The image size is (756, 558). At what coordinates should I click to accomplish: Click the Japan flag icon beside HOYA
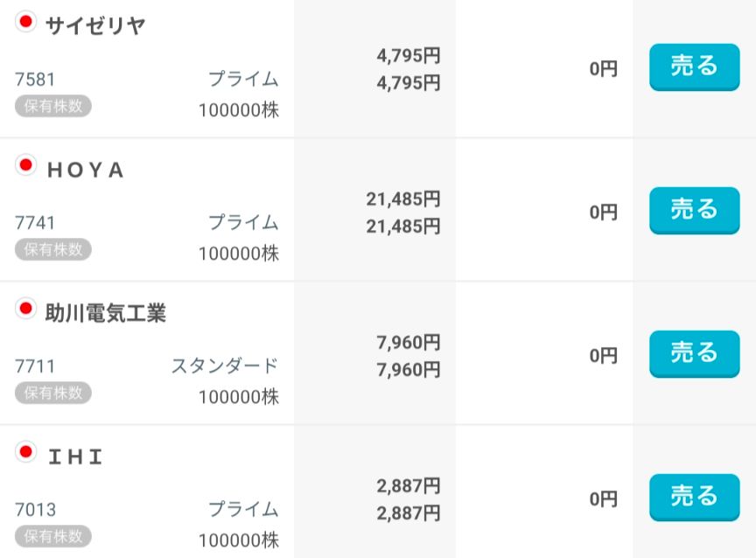point(25,165)
